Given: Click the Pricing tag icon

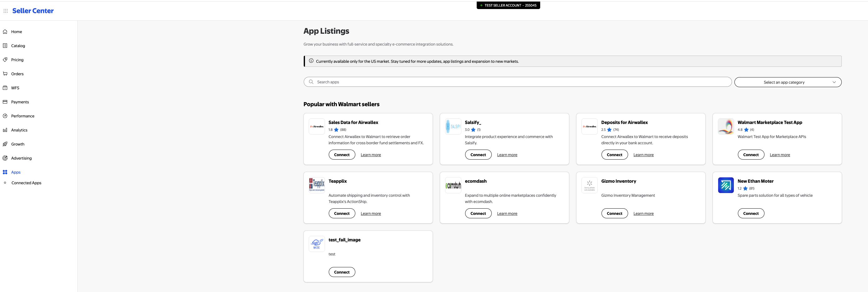Looking at the screenshot, I should click(x=5, y=60).
